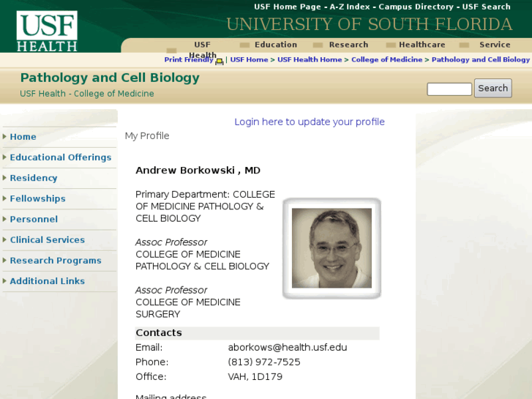This screenshot has width=532, height=399.
Task: Click the profile photo of Andrew Borkowski
Action: point(331,248)
